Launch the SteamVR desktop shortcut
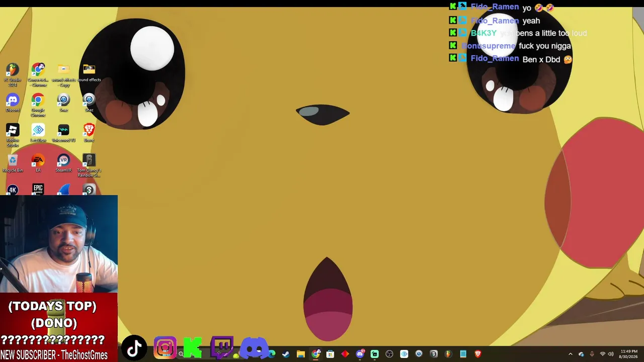 click(63, 163)
